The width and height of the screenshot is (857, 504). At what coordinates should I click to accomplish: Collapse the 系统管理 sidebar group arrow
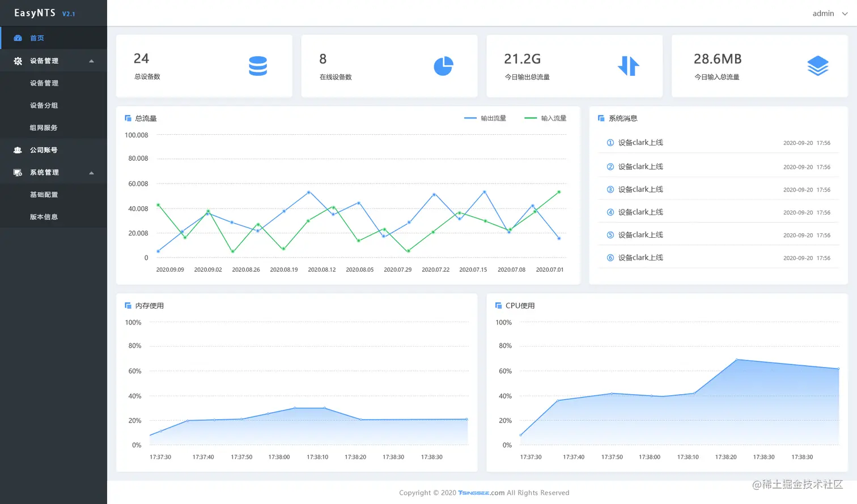[91, 173]
